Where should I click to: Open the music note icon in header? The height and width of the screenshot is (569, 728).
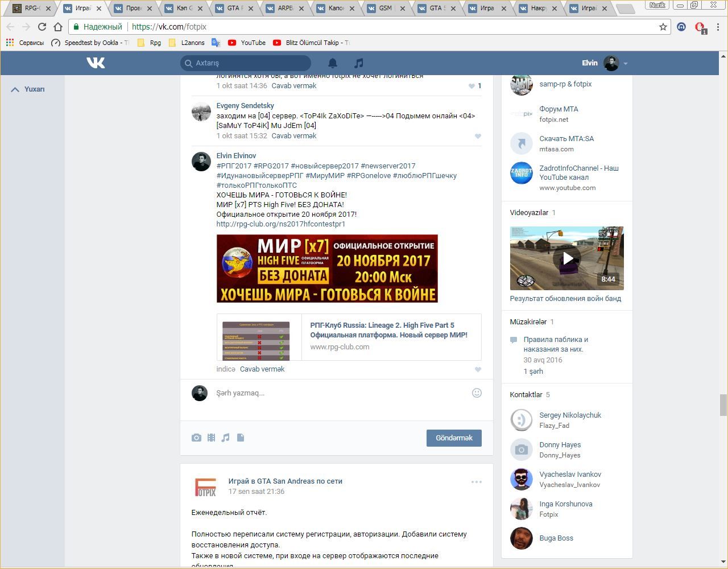(358, 63)
